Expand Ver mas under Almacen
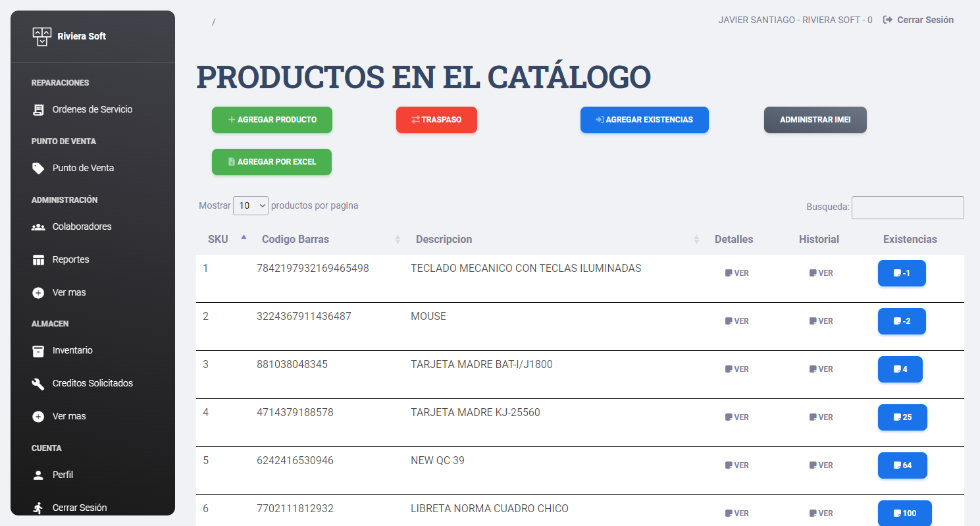This screenshot has height=526, width=980. tap(68, 416)
